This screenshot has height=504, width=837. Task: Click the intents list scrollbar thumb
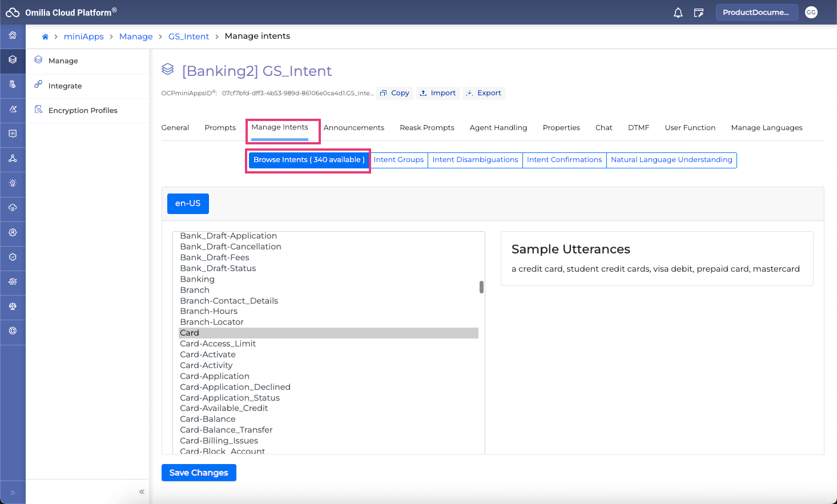pyautogui.click(x=481, y=287)
